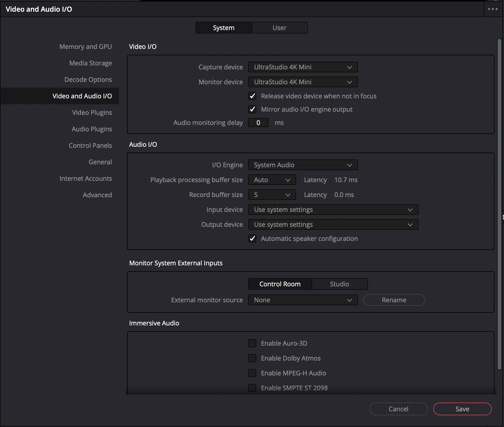Open the Output device dropdown
This screenshot has height=427, width=504.
pyautogui.click(x=333, y=224)
